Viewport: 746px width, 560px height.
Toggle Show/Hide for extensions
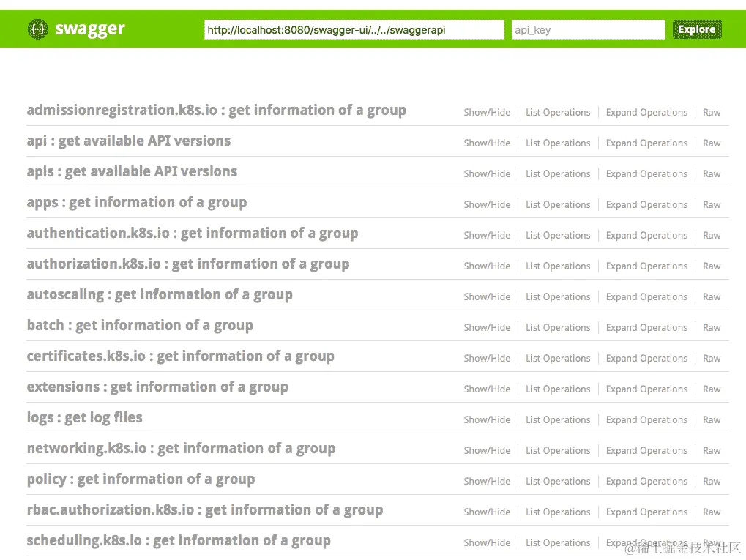pos(487,389)
